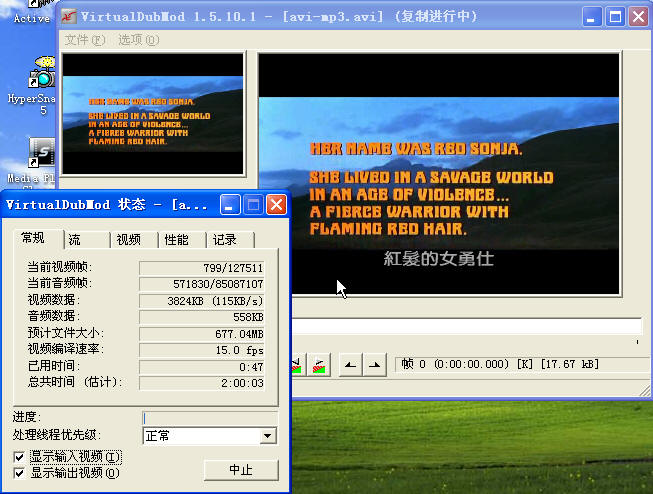The height and width of the screenshot is (494, 653).
Task: Click the frame info status field
Action: pos(523,365)
